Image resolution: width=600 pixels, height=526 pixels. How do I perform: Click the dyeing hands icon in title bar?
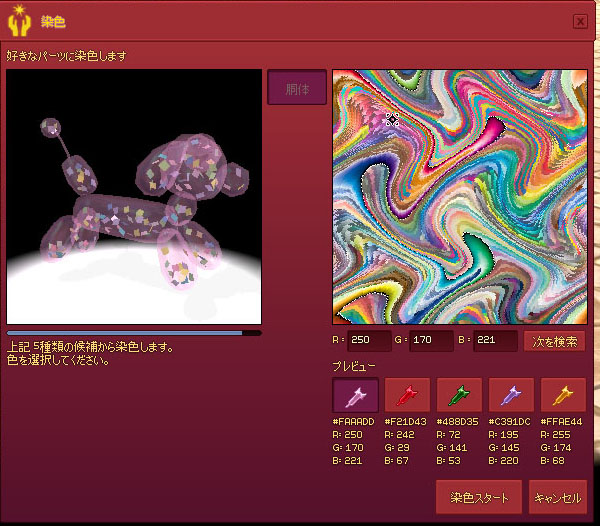click(x=19, y=21)
